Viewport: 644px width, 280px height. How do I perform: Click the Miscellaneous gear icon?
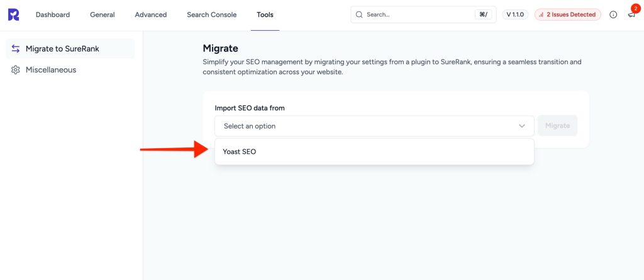pyautogui.click(x=16, y=70)
